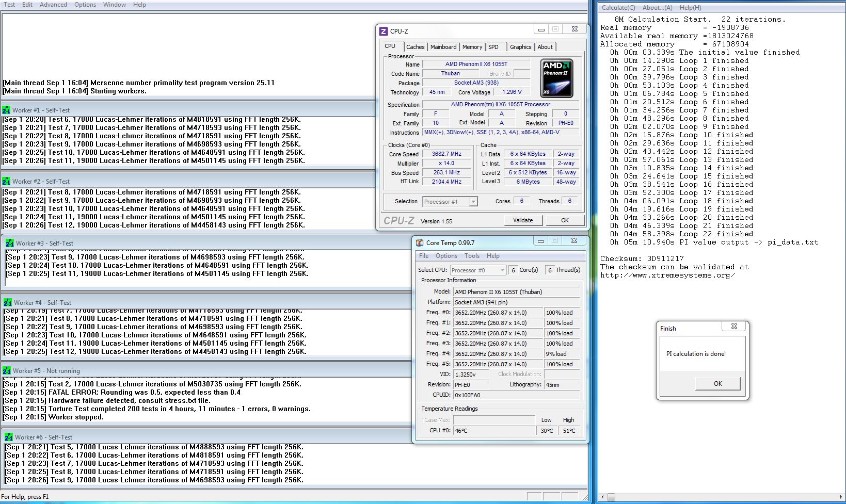Image resolution: width=846 pixels, height=504 pixels.
Task: Open the File menu in Core Temp
Action: pos(424,256)
